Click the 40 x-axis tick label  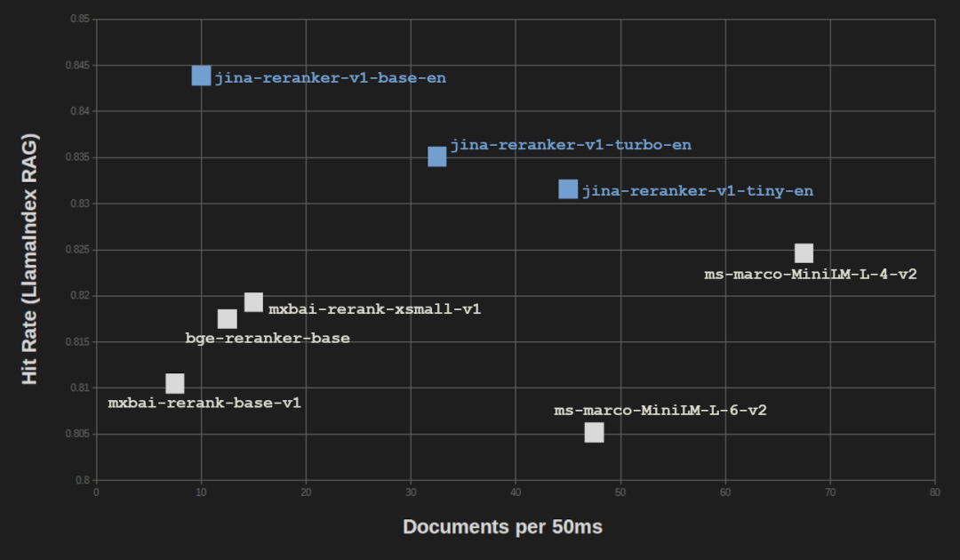click(x=516, y=492)
